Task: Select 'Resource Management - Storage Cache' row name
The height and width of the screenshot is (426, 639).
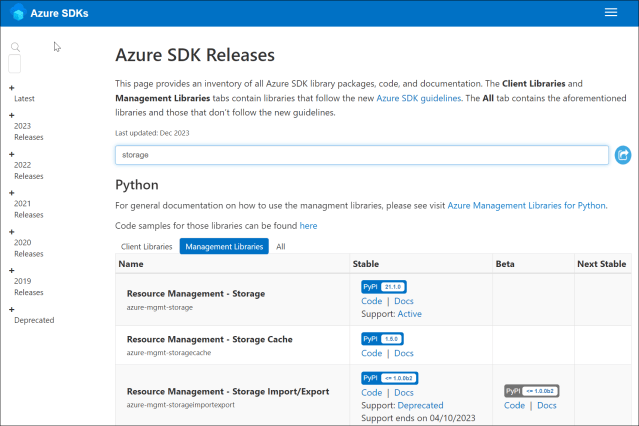Action: (209, 340)
